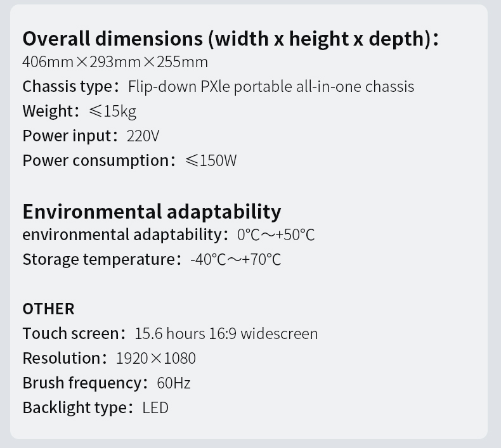Select "15.6 hours 16:9 widescreen" text
Image resolution: width=501 pixels, height=448 pixels.
pyautogui.click(x=226, y=333)
